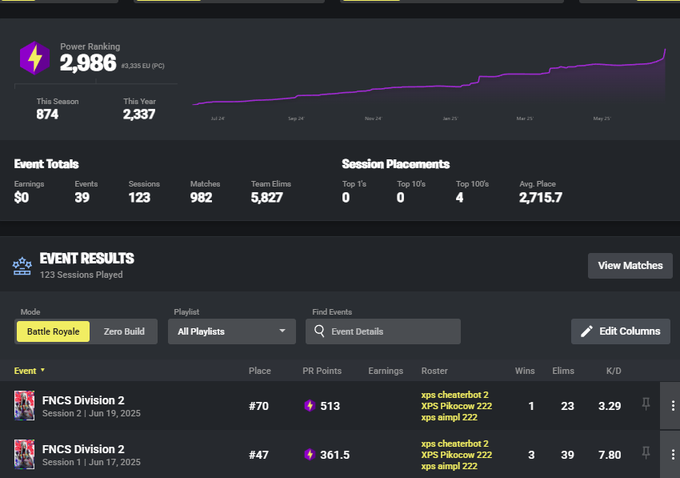Viewport: 680px width, 478px height.
Task: Click the Earnings total $0
Action: (21, 197)
